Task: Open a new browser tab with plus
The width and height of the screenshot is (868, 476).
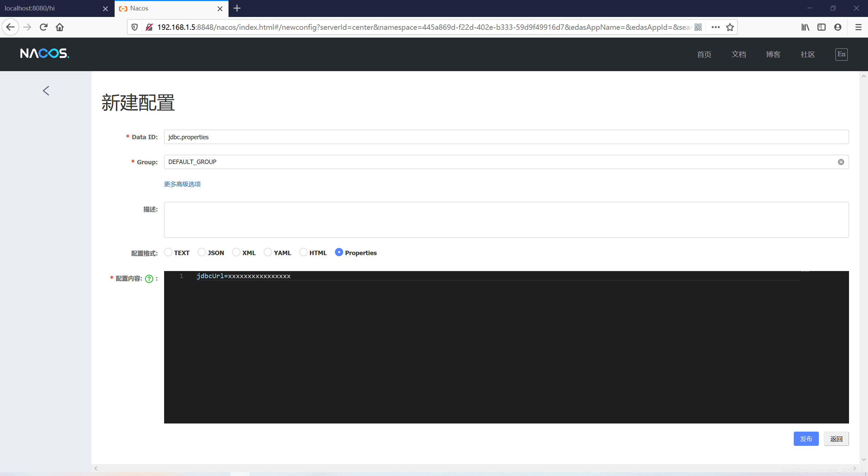Action: [237, 8]
